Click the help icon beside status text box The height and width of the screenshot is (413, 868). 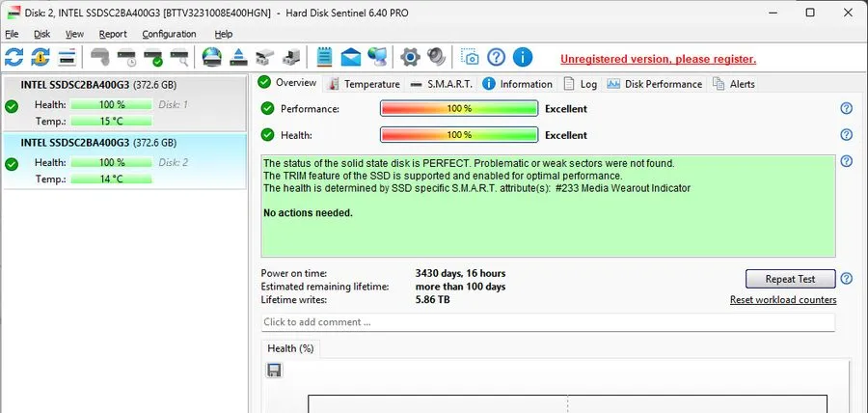(x=847, y=161)
